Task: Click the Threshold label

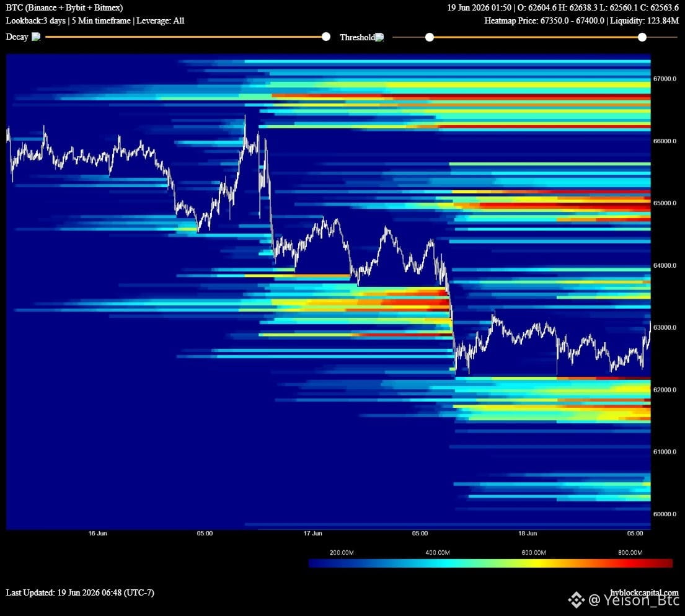Action: [x=357, y=37]
